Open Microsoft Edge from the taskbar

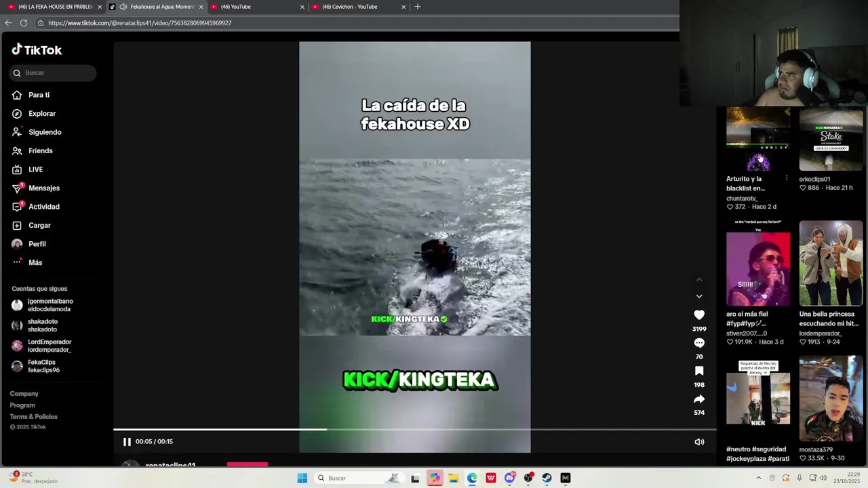472,479
